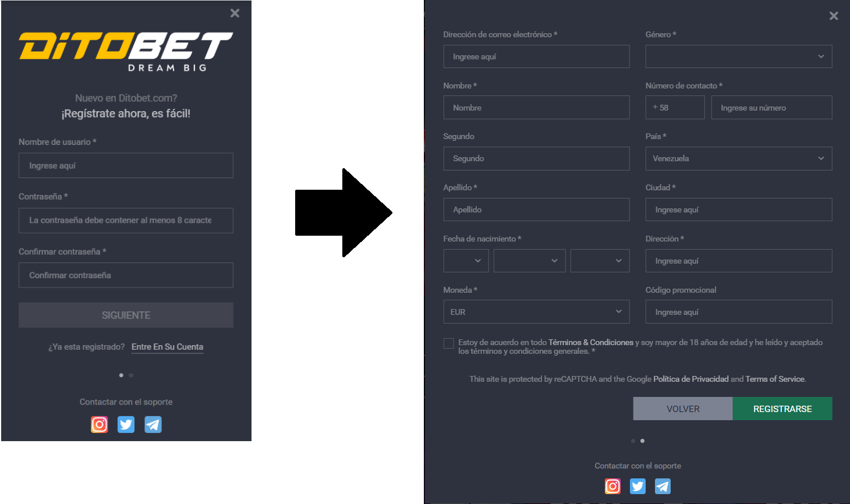Click the REGISTRARSE button
The image size is (850, 504).
click(782, 409)
